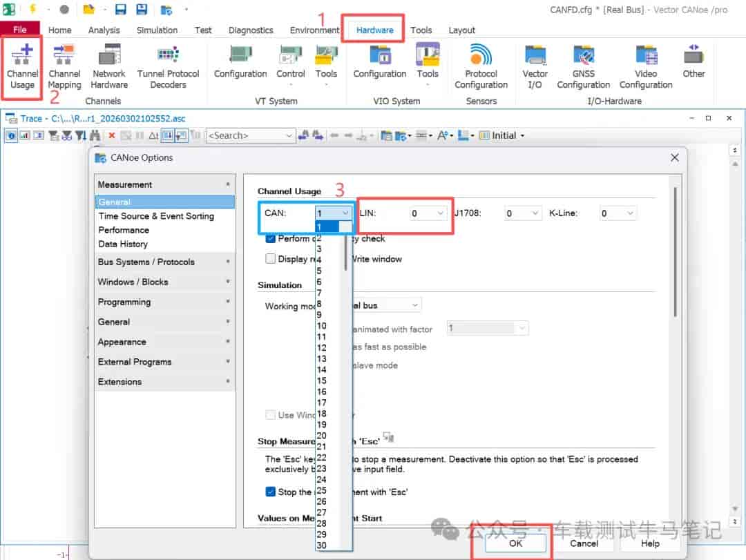Image resolution: width=746 pixels, height=560 pixels.
Task: Open the K-Line channel count dropdown
Action: coord(618,213)
